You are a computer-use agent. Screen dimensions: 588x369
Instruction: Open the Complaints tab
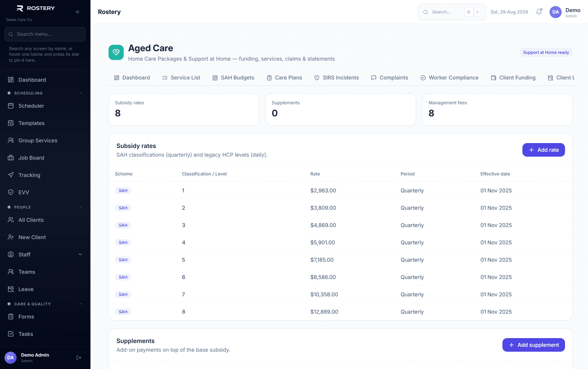389,78
